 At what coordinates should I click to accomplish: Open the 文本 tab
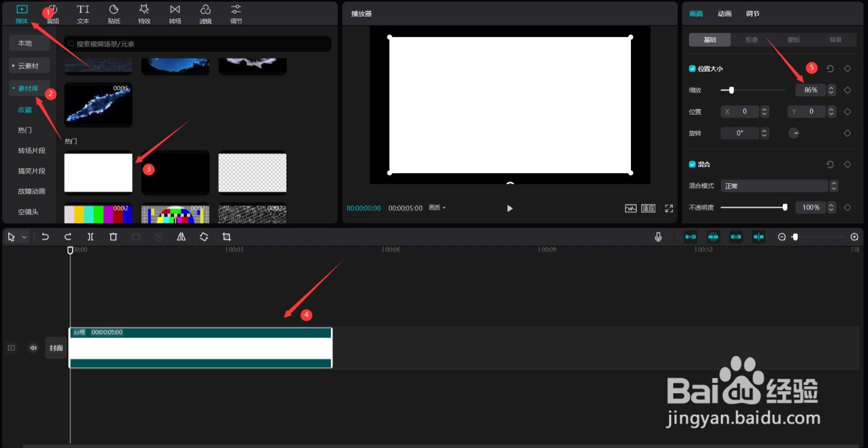83,14
